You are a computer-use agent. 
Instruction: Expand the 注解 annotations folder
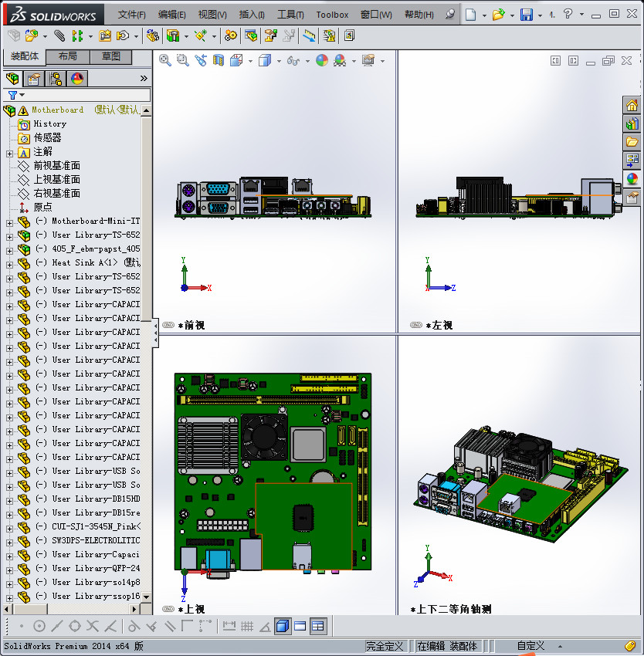tap(9, 154)
